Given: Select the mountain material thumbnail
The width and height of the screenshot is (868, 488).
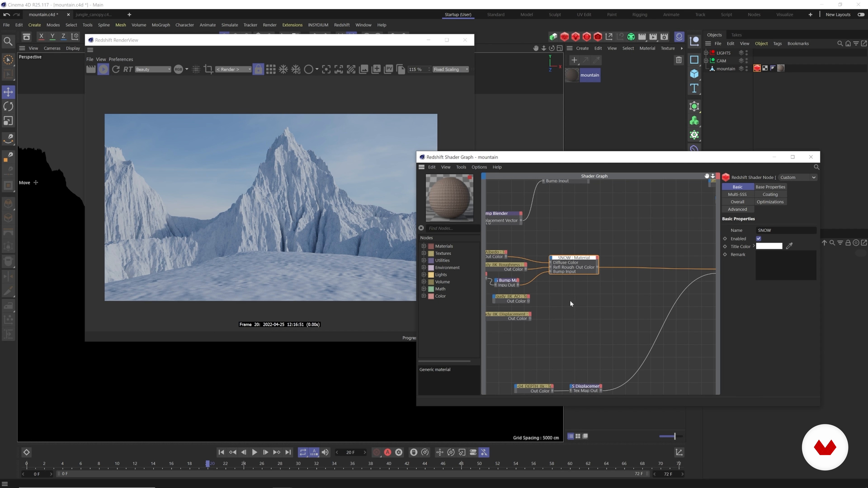Looking at the screenshot, I should pos(572,75).
